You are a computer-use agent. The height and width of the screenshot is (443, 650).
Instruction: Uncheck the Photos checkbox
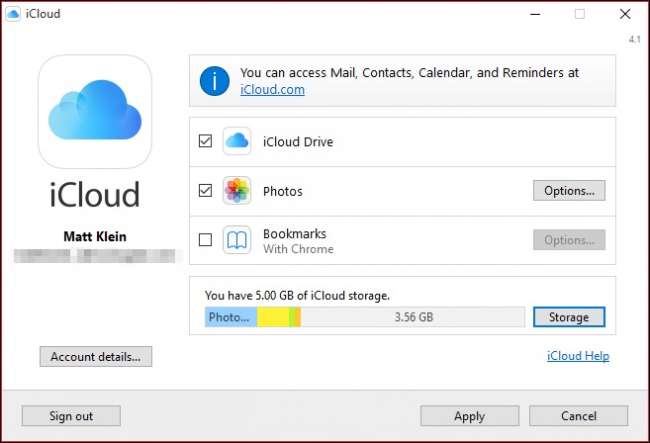[x=205, y=190]
